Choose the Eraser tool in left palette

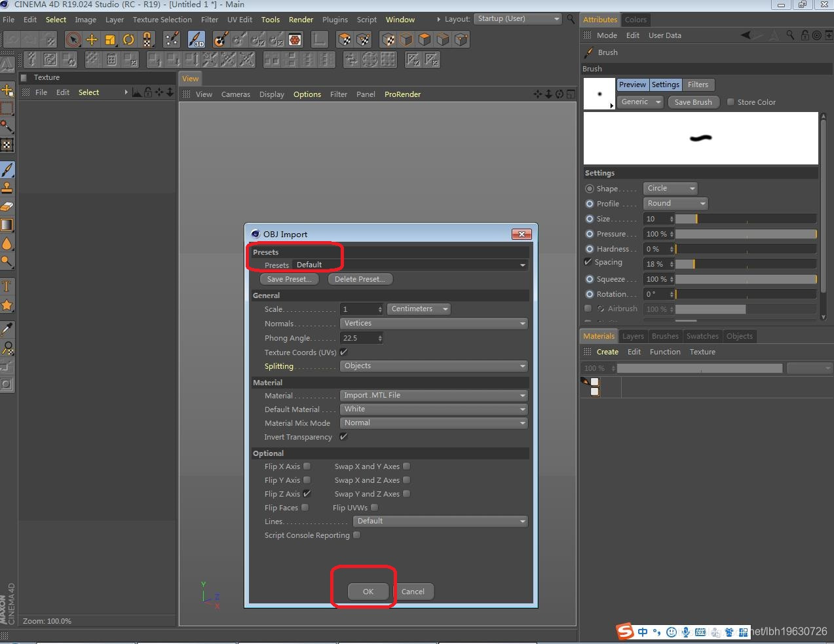click(x=7, y=206)
